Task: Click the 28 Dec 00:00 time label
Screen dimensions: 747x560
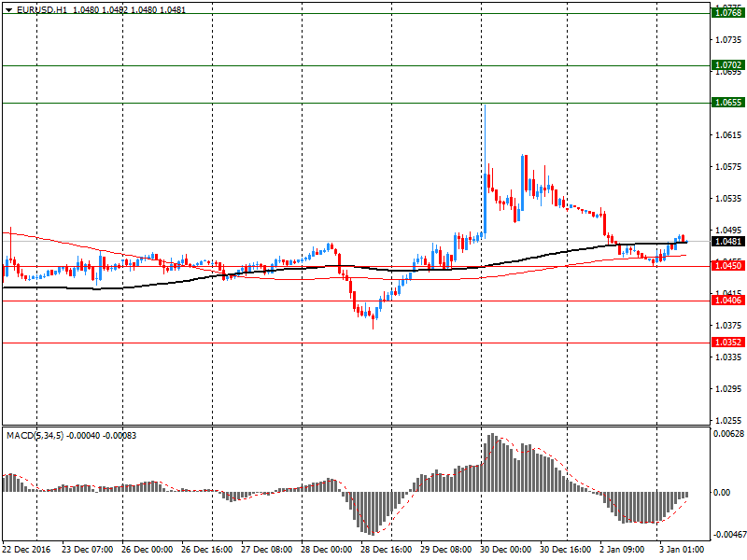Action: click(x=327, y=550)
